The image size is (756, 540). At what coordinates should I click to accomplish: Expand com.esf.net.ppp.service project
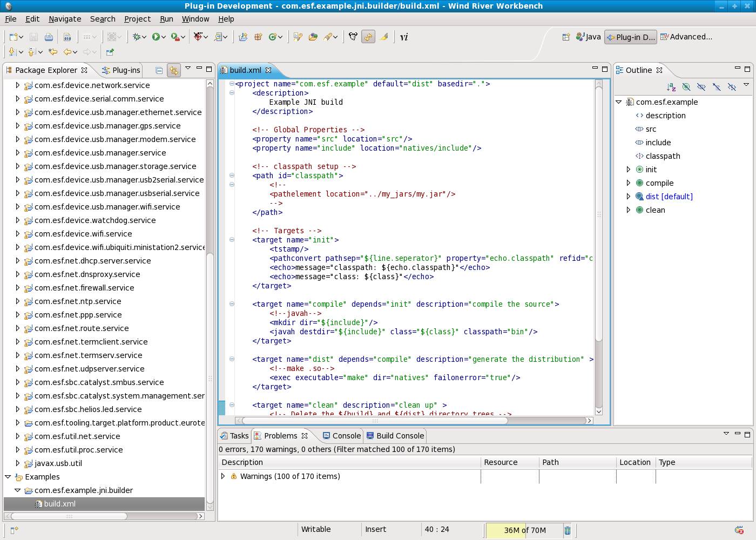[x=18, y=315]
